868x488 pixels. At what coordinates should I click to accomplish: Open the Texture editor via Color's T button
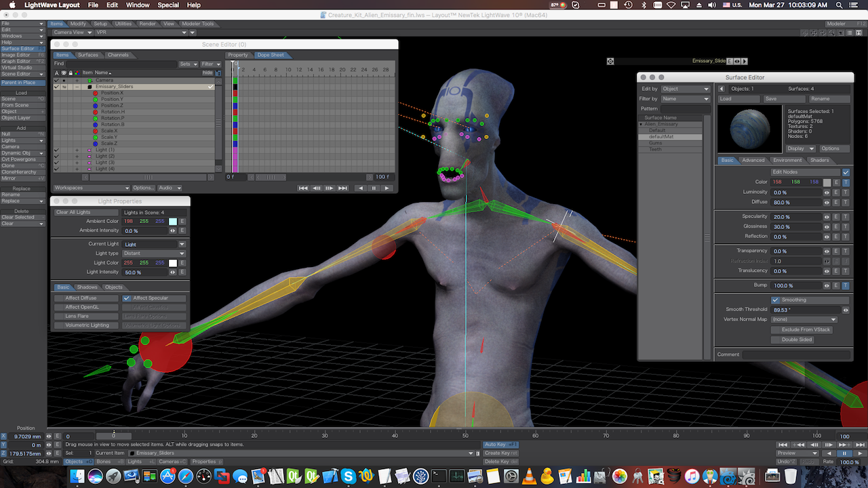click(x=845, y=182)
